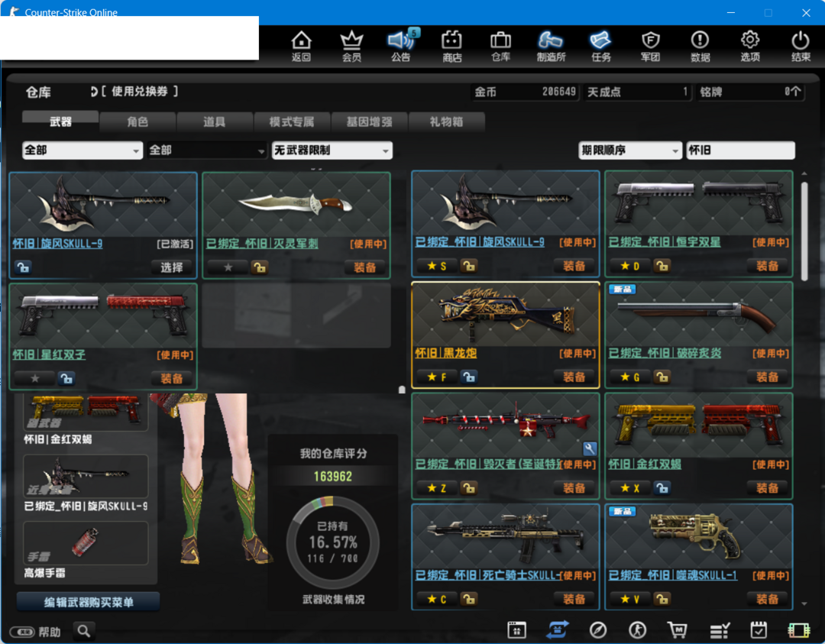
Task: Open the 会员 crown icon
Action: point(351,46)
